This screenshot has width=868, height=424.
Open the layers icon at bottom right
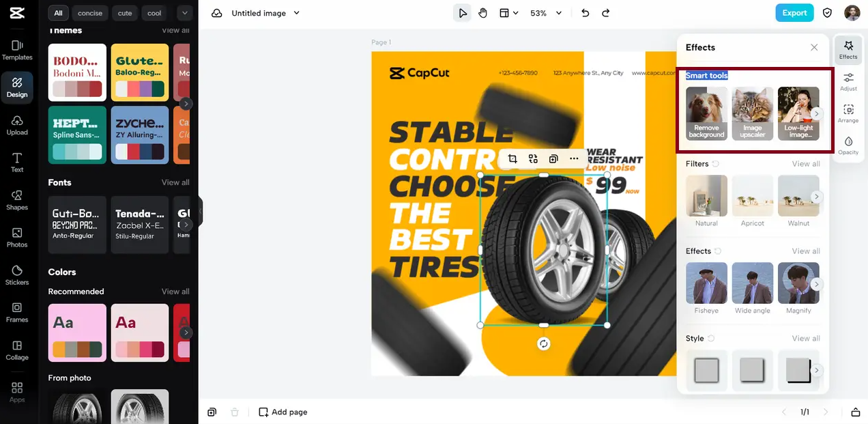(x=856, y=412)
